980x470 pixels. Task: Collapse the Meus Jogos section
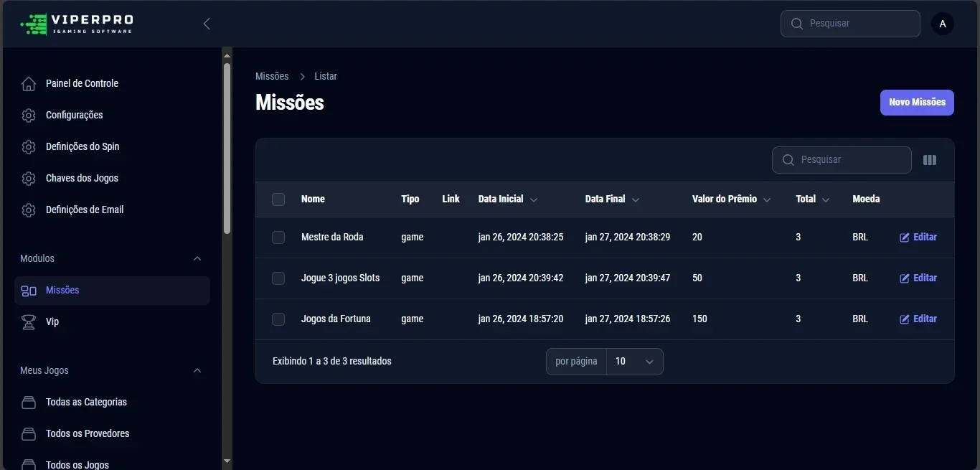(x=197, y=370)
